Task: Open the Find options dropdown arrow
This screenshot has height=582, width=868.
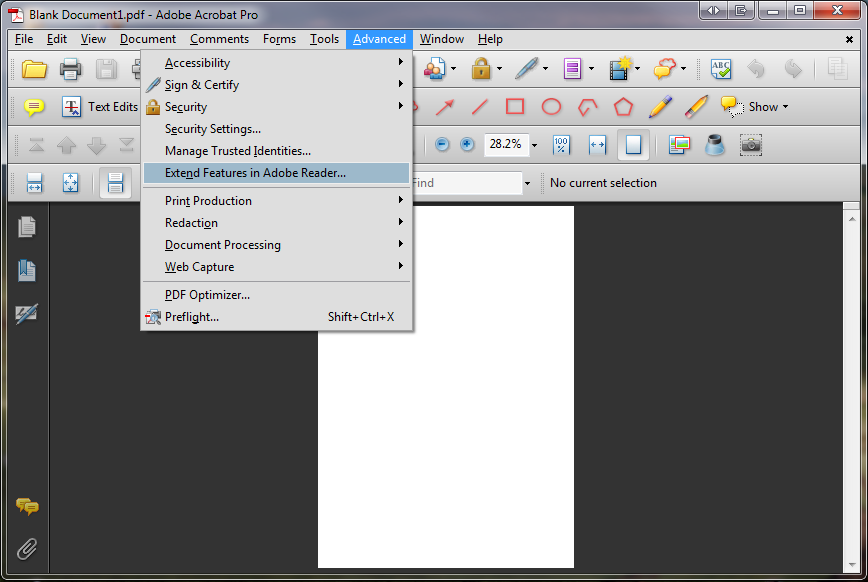Action: [x=528, y=183]
